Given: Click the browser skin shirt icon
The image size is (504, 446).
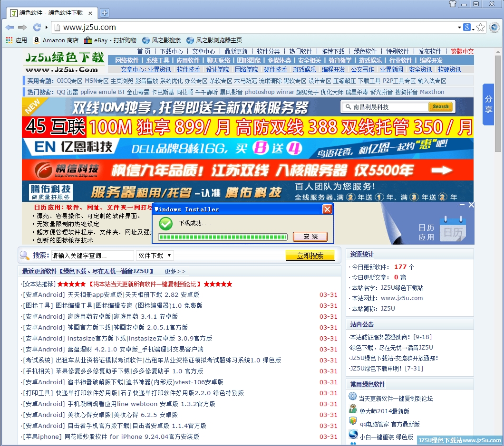Looking at the screenshot, I should coord(453,4).
